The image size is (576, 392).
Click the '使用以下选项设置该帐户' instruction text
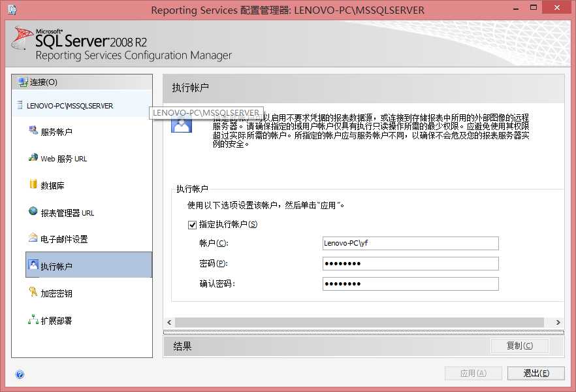266,205
